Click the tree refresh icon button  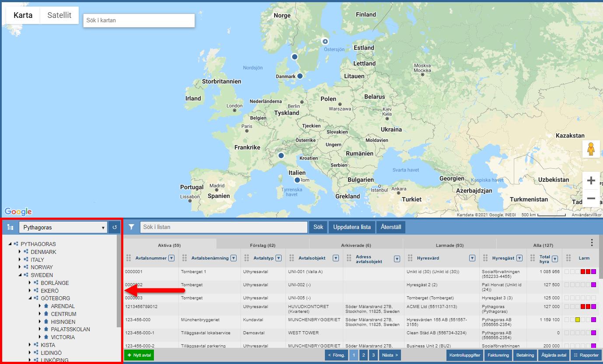(x=114, y=227)
